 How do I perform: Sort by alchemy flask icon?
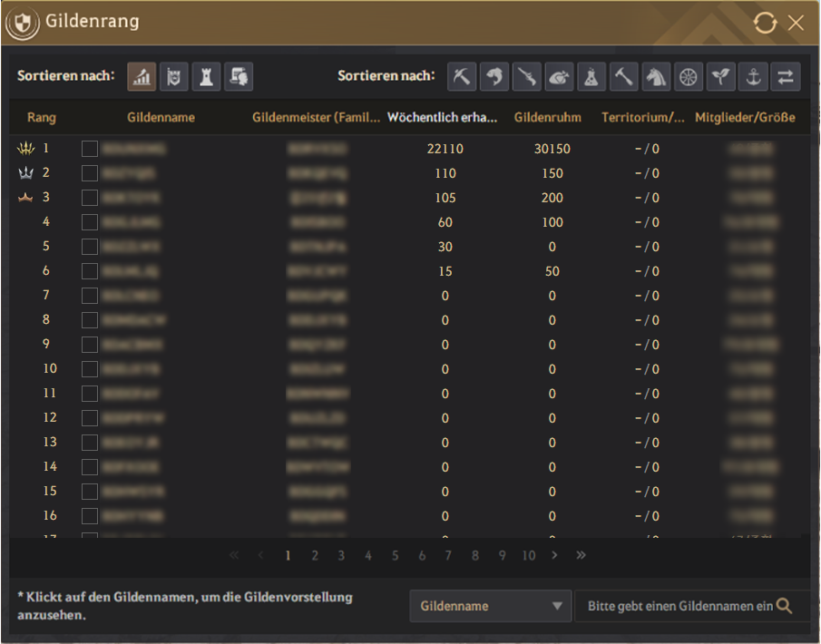[x=591, y=77]
